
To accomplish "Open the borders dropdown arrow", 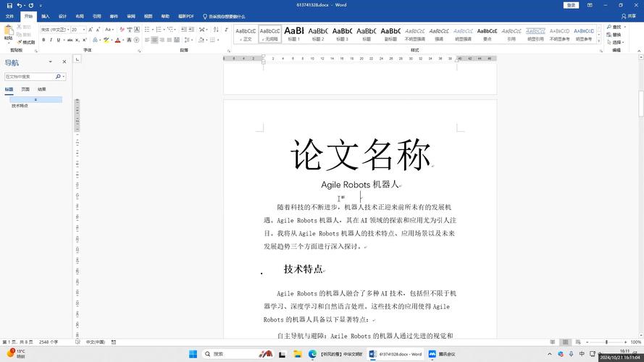I will (x=218, y=40).
